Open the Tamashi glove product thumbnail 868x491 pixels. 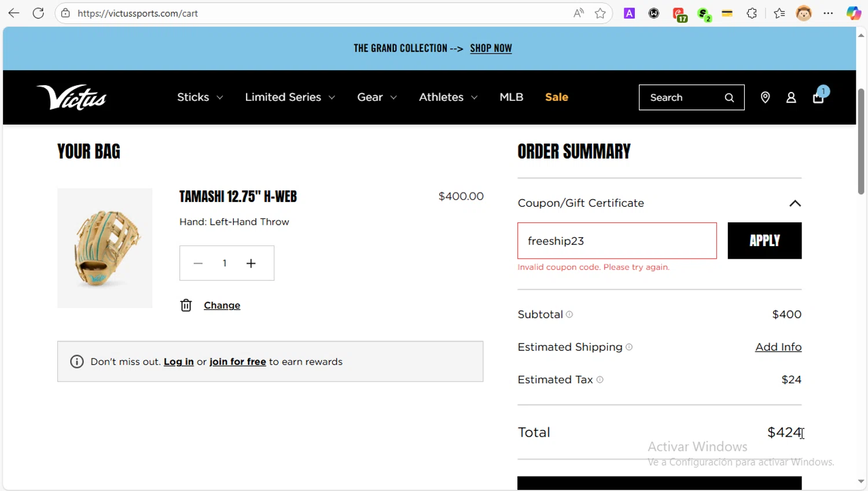pos(105,248)
